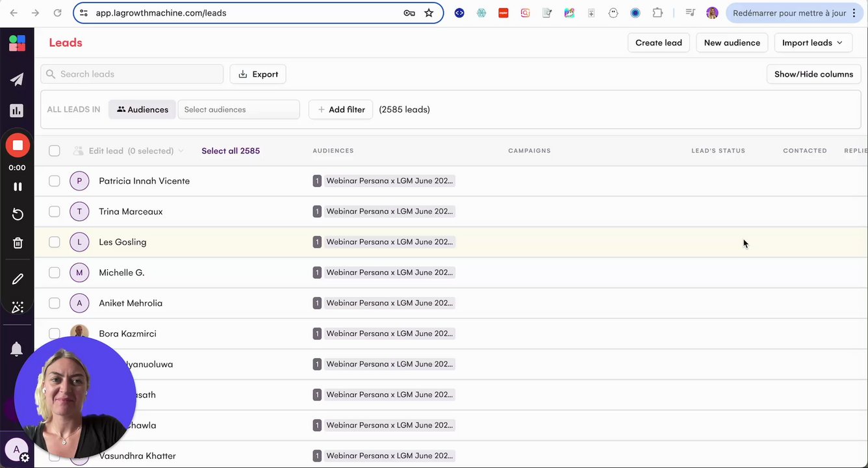Pause the recording
This screenshot has height=468, width=868.
click(x=18, y=187)
